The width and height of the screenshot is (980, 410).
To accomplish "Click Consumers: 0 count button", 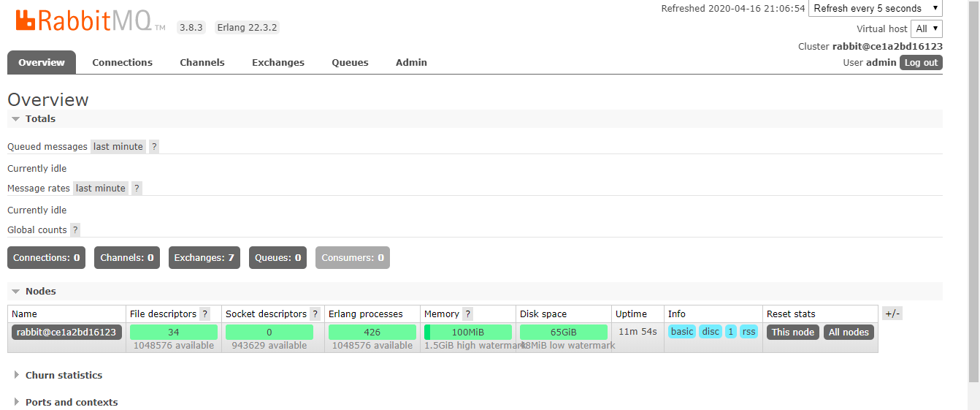I will pyautogui.click(x=353, y=257).
